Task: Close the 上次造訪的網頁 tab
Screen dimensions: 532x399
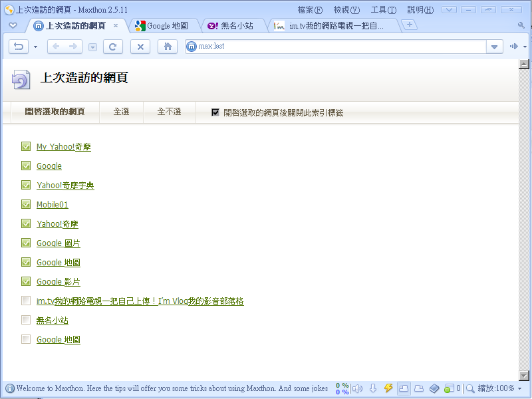Action: [116, 25]
